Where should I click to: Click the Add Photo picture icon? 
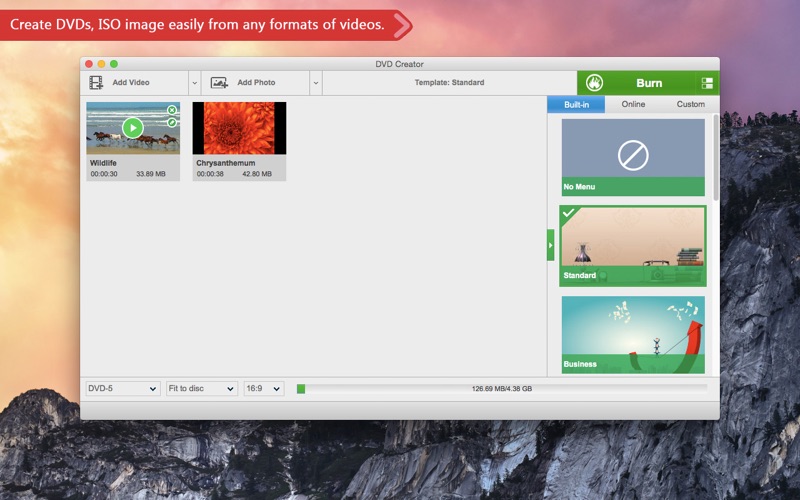tap(219, 83)
